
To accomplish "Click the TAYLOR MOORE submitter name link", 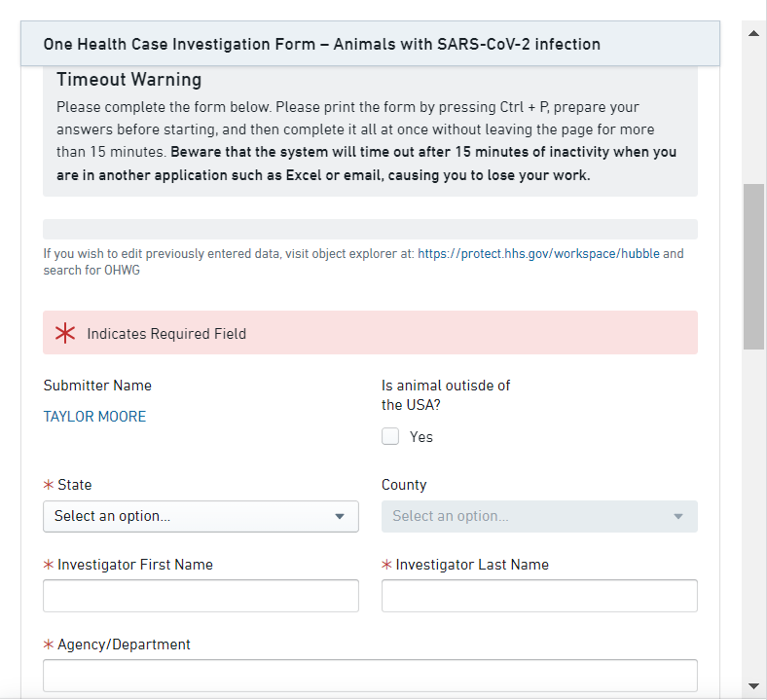I will [94, 417].
